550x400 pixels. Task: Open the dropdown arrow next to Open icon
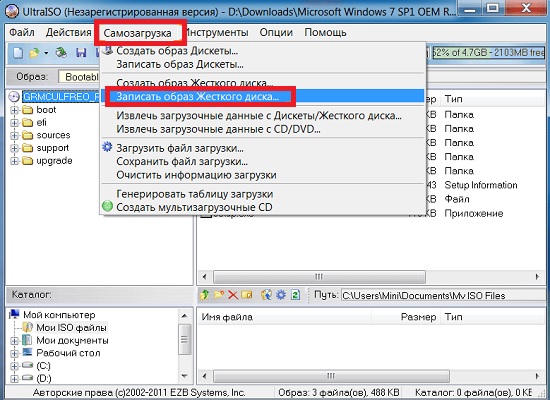coord(46,53)
